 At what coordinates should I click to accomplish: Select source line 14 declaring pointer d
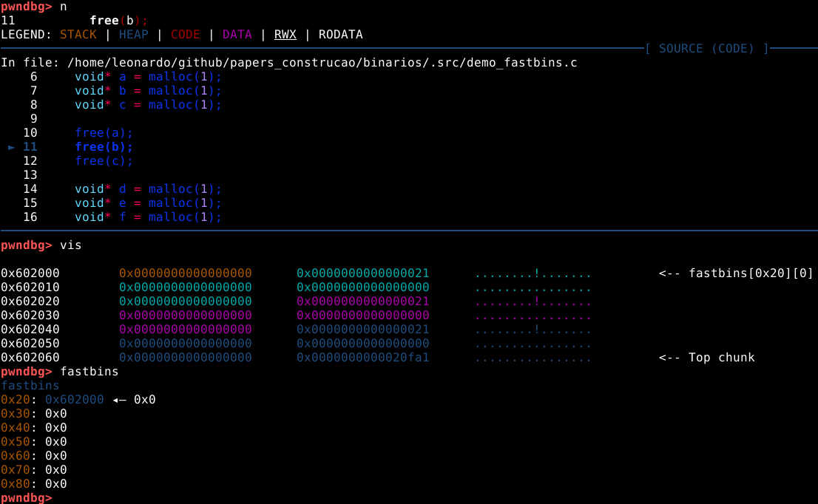pyautogui.click(x=148, y=189)
